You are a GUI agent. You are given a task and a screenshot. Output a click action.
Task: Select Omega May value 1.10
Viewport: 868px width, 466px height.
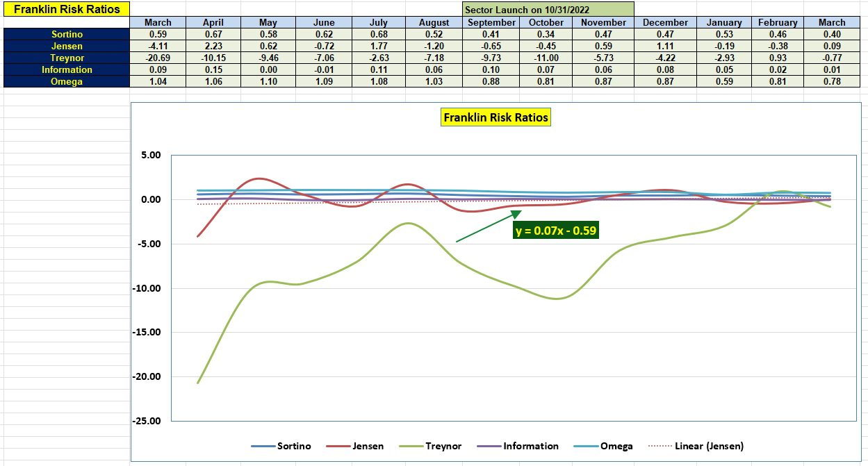[x=268, y=81]
